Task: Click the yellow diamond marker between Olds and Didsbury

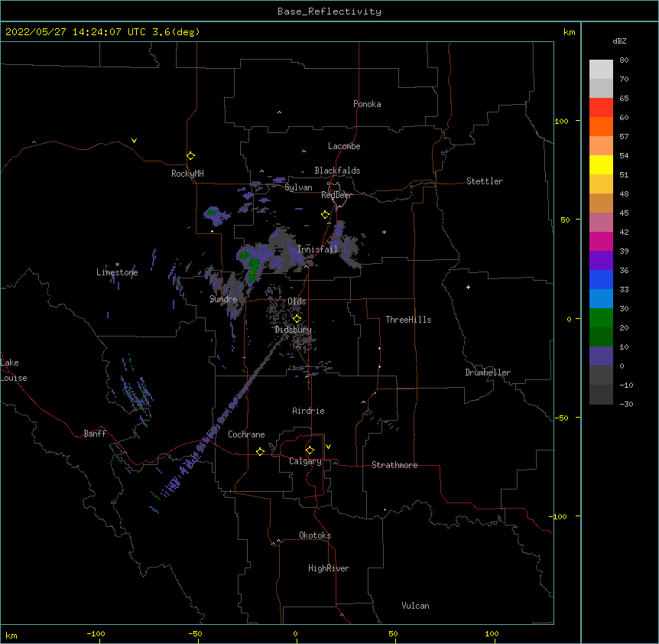Action: click(297, 319)
